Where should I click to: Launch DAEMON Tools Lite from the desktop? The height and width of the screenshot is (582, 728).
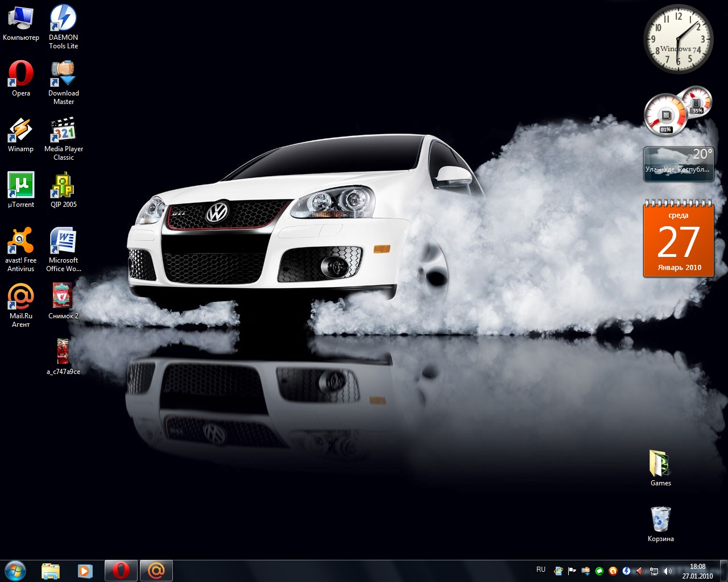(x=63, y=19)
